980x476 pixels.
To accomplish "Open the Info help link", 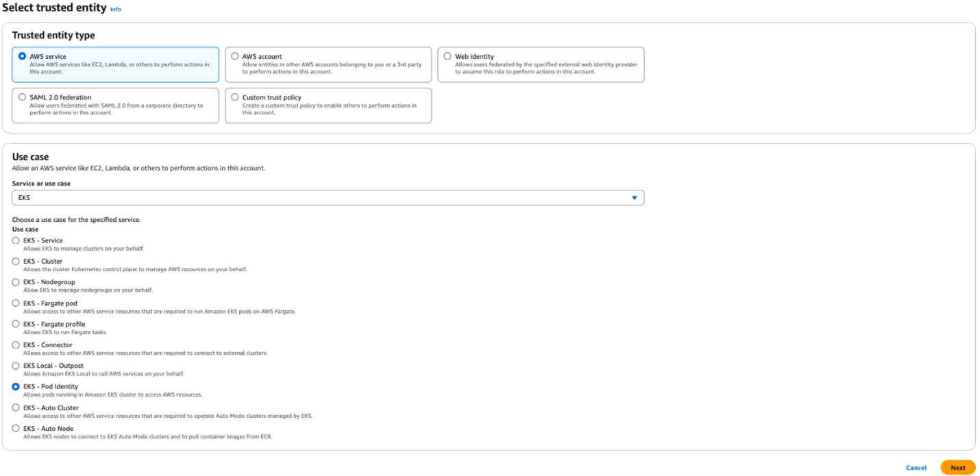I will 115,9.
